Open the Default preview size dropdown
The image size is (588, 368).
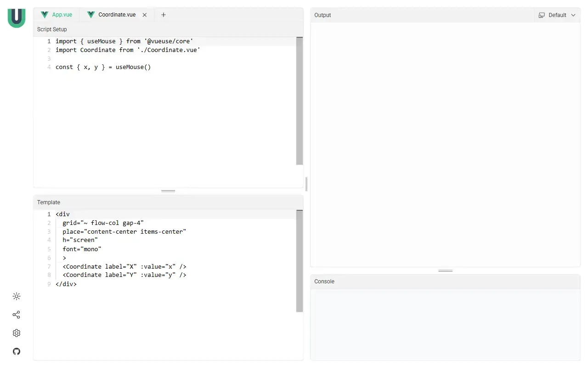[x=557, y=15]
